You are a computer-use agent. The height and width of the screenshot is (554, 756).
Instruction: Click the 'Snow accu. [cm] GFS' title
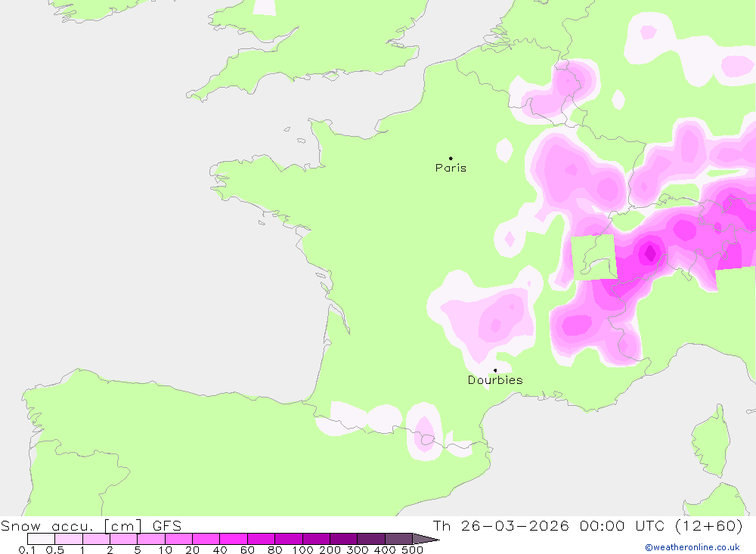[91, 525]
